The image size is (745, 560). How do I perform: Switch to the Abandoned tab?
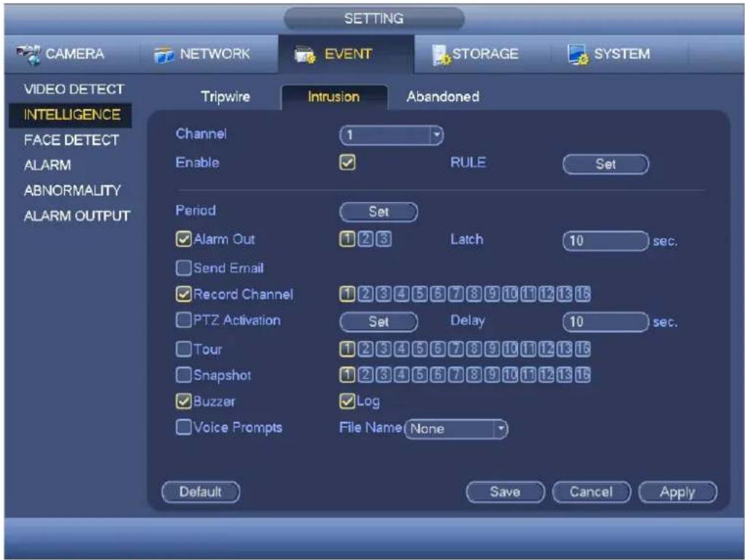coord(443,97)
